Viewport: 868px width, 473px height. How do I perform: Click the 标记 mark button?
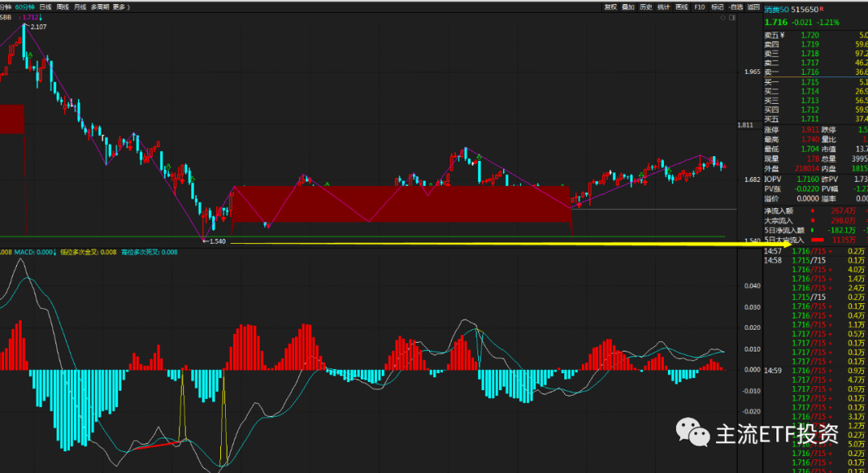718,7
